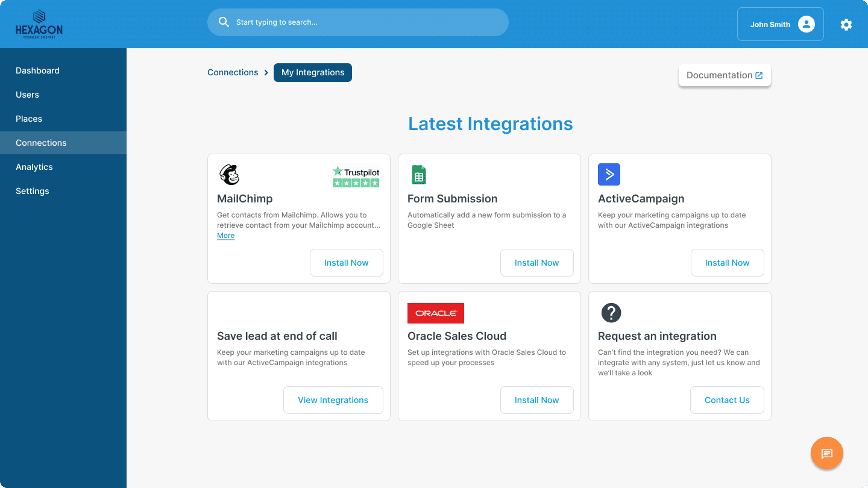
Task: Select the Google Sheets icon on Form Submission
Action: [x=419, y=174]
